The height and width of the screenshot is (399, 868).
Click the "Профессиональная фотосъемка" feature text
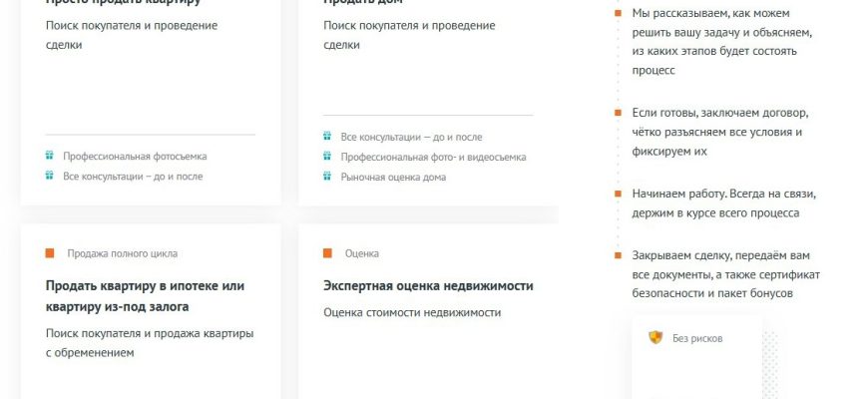click(x=135, y=157)
